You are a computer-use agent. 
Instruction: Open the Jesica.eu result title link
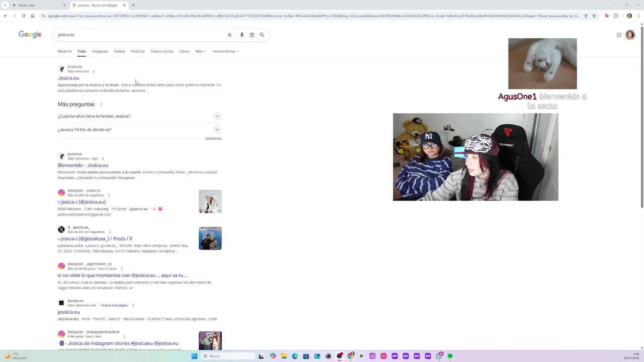68,78
